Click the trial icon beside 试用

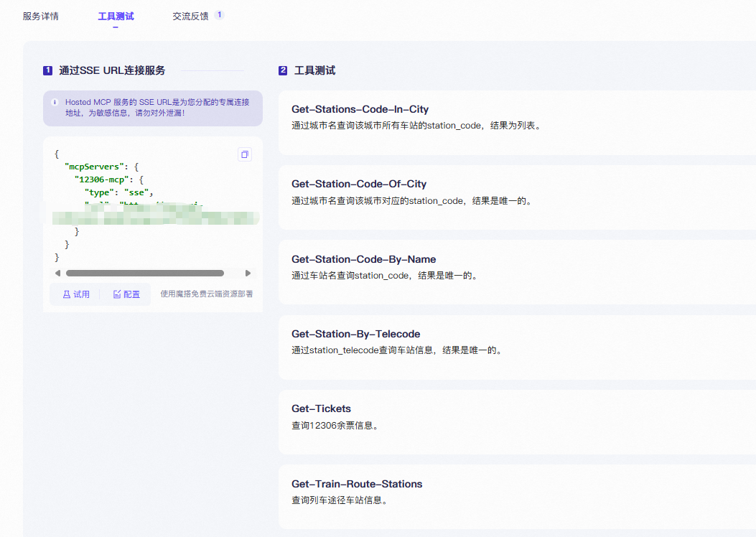click(66, 294)
